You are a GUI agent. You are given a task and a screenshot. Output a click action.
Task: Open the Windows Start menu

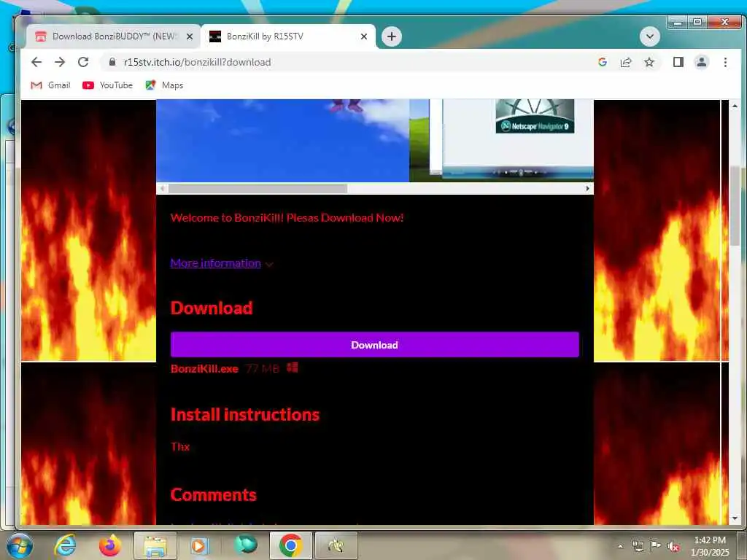[x=20, y=545]
